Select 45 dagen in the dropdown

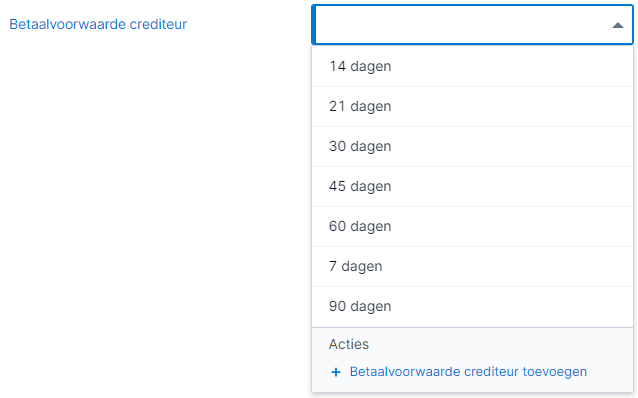[472, 186]
